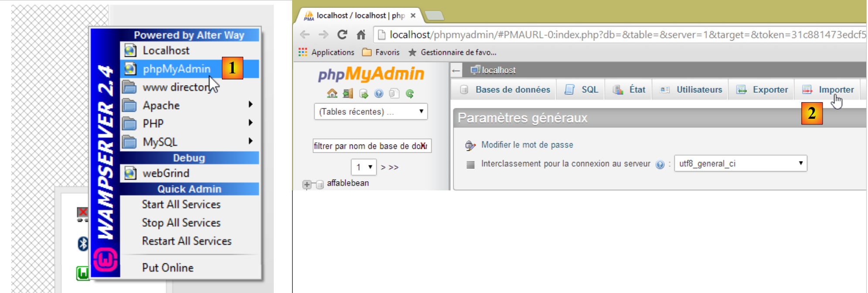
Task: Click the database name filter field
Action: coord(372,146)
